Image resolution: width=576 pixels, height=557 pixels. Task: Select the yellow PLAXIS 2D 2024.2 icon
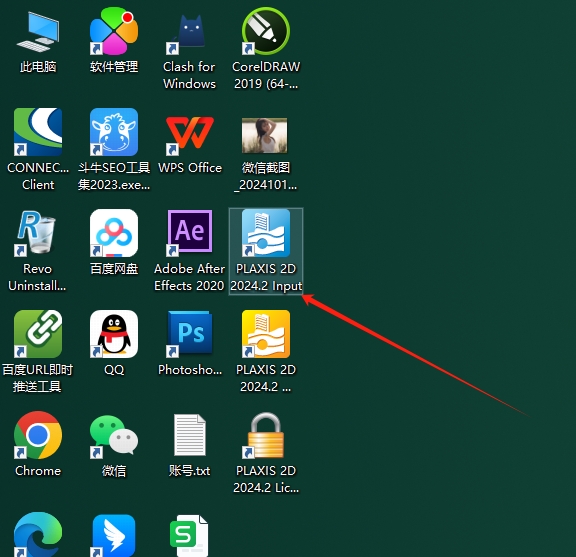tap(266, 334)
